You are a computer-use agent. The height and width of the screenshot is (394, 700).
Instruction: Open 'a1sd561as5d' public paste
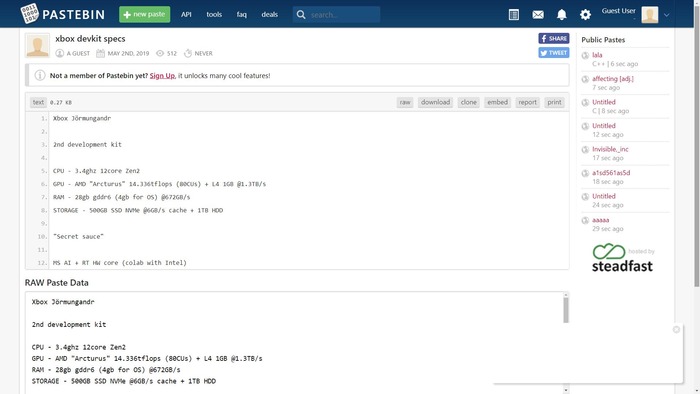611,173
